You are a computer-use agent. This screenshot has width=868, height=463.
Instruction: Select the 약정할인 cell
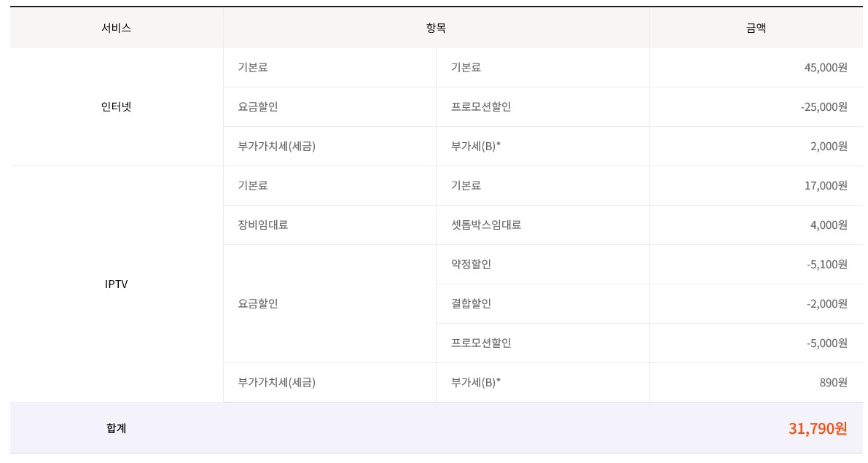pyautogui.click(x=471, y=264)
